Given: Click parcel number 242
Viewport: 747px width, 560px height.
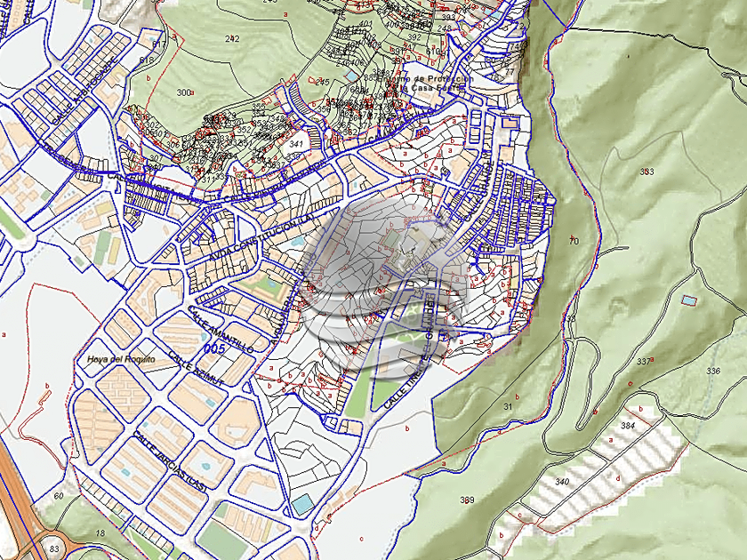Looking at the screenshot, I should (232, 38).
